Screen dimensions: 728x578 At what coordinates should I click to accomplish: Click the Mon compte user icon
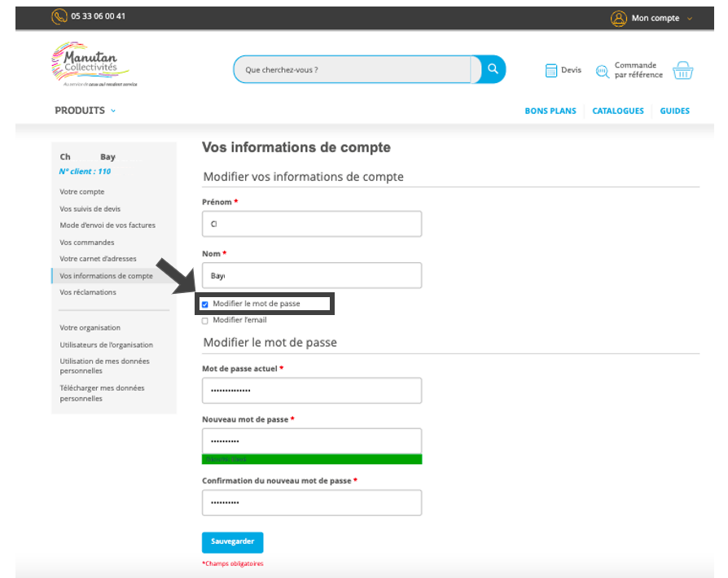619,18
